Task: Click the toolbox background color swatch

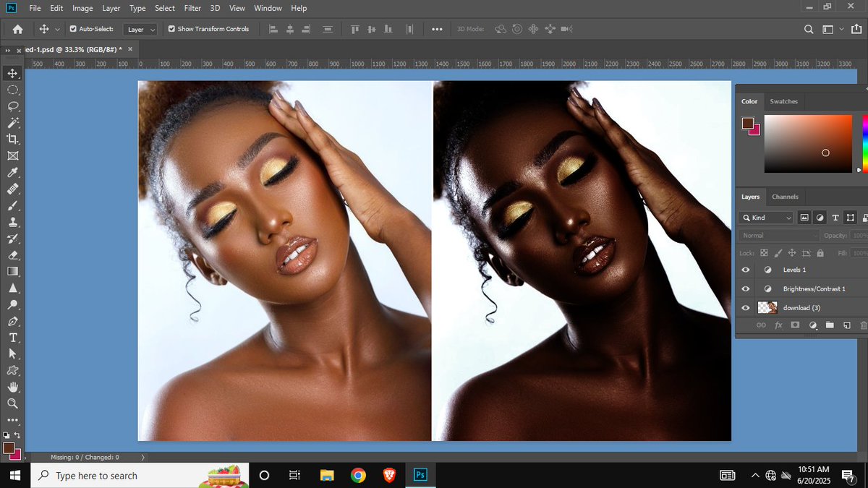Action: (x=15, y=454)
